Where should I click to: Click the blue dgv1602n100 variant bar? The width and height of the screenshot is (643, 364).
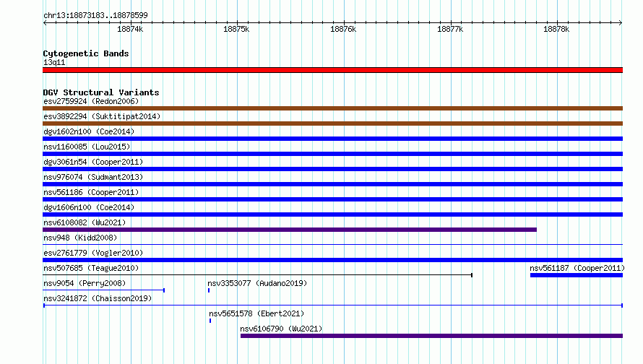[x=332, y=139]
